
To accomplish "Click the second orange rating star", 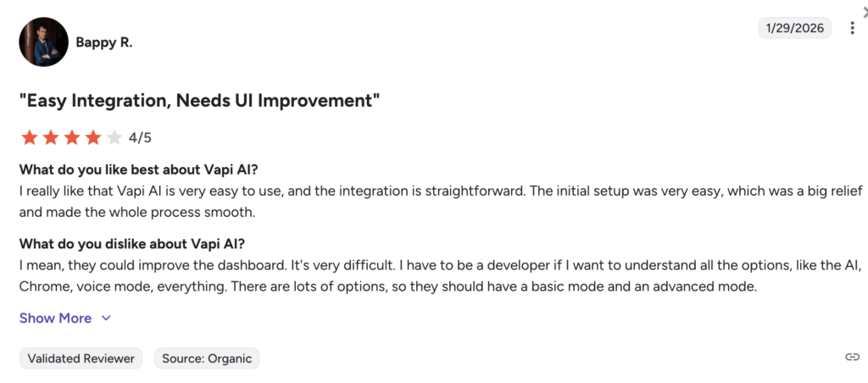I will pos(51,137).
